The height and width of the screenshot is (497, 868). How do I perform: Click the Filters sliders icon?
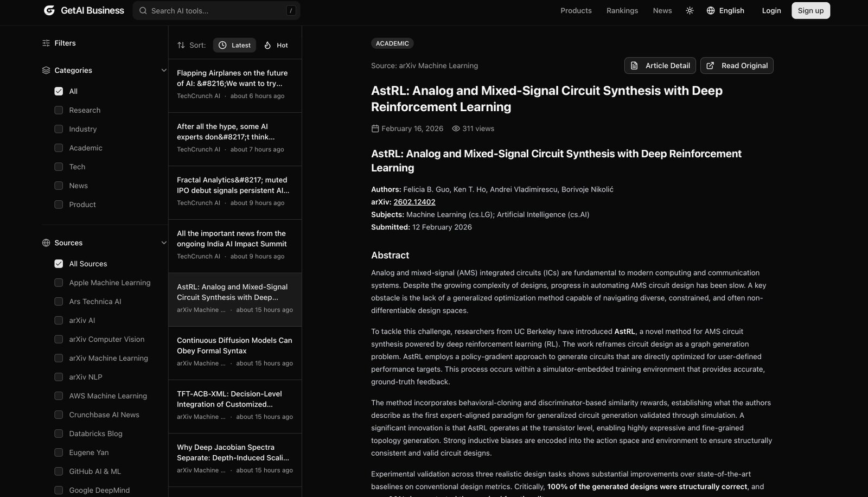(46, 43)
